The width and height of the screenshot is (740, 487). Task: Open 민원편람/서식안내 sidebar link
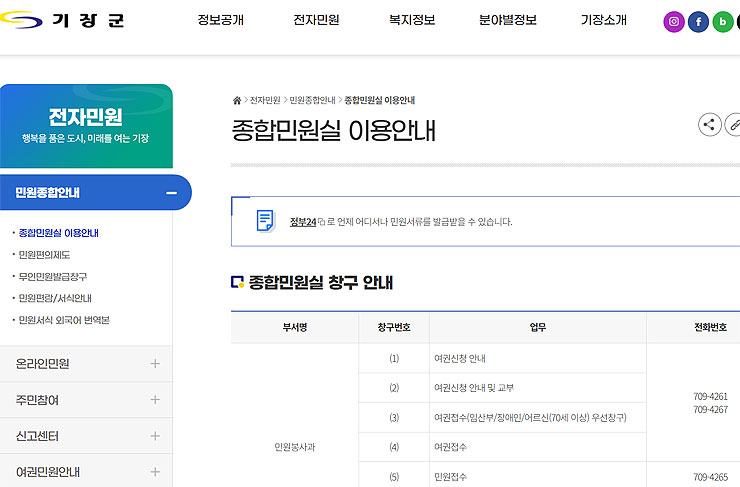point(55,298)
